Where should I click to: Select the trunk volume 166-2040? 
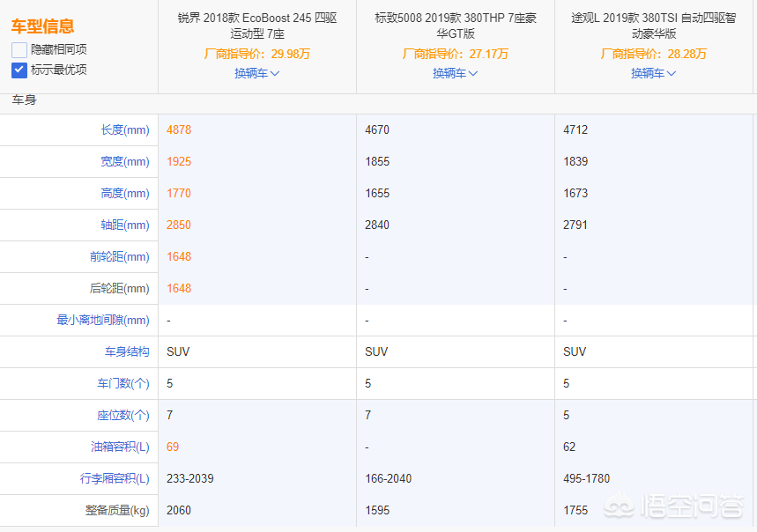tap(389, 479)
